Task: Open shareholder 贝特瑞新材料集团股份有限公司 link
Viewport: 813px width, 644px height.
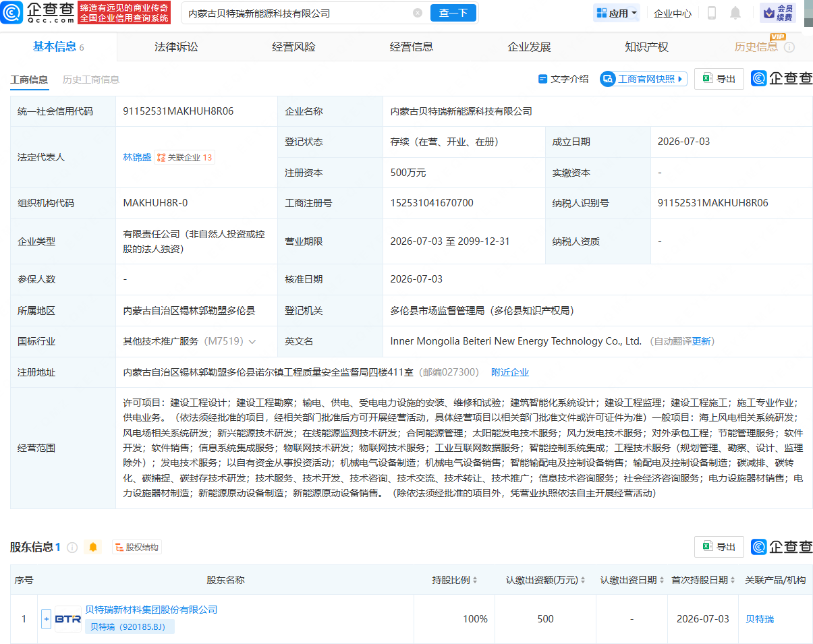Action: [151, 610]
